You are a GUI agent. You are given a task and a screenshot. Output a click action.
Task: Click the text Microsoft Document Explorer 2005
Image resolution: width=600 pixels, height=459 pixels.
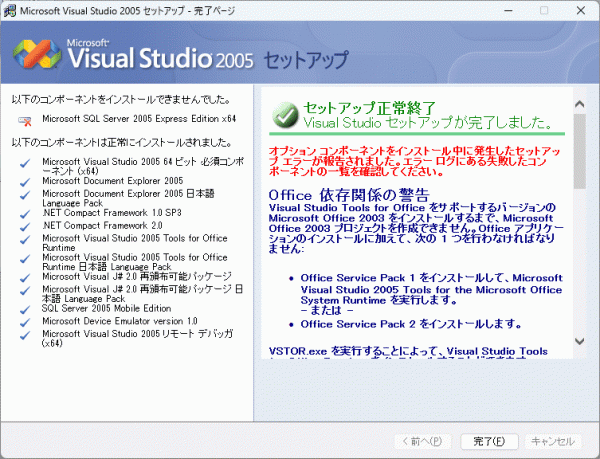112,181
